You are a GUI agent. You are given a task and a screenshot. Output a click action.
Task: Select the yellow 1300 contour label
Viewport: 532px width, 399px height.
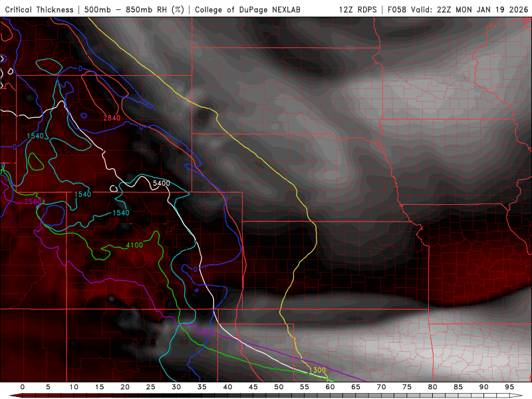click(x=317, y=370)
